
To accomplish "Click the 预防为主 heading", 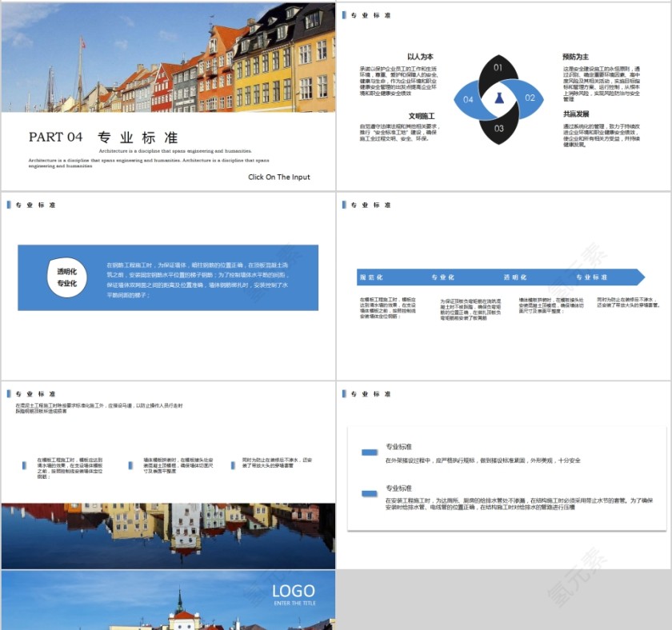I will coord(575,57).
